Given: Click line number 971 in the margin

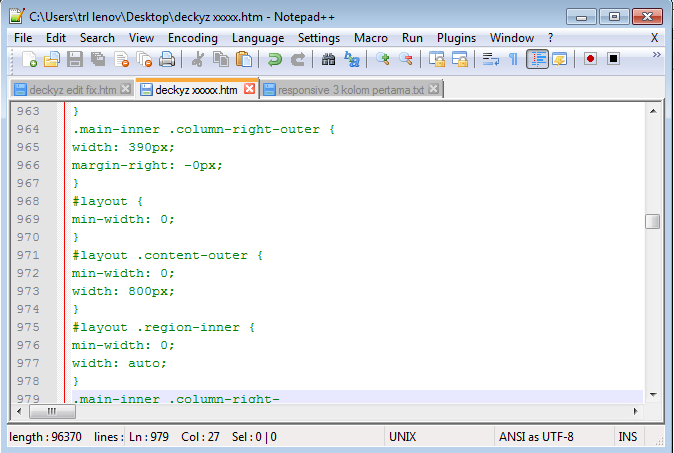Looking at the screenshot, I should click(x=28, y=255).
